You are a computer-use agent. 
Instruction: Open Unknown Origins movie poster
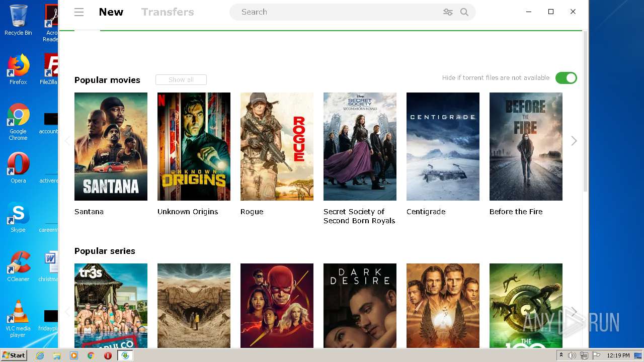194,146
